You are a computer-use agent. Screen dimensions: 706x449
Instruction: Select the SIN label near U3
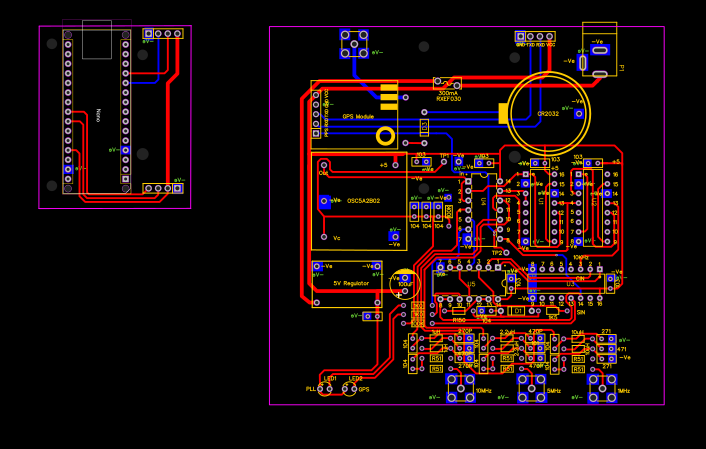click(581, 313)
